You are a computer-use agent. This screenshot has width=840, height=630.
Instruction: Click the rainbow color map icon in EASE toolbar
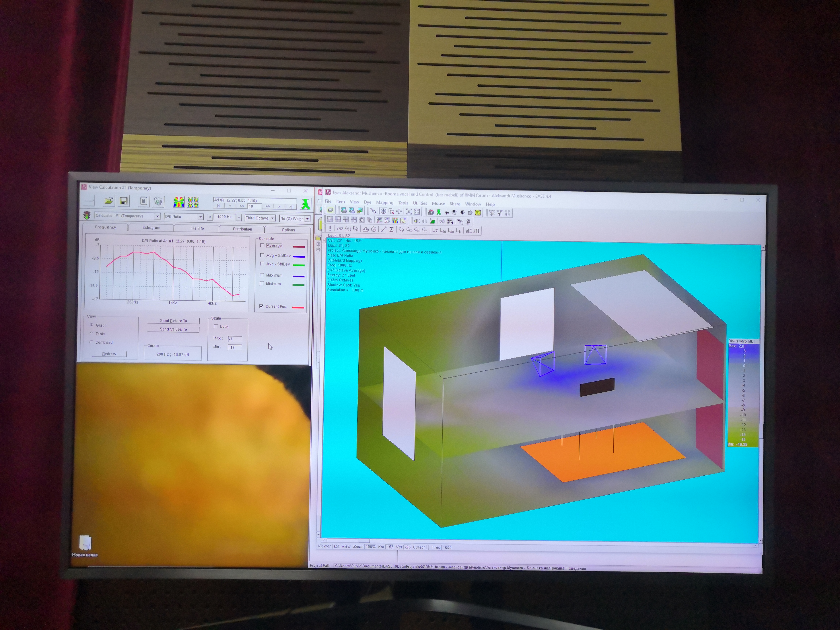395,220
